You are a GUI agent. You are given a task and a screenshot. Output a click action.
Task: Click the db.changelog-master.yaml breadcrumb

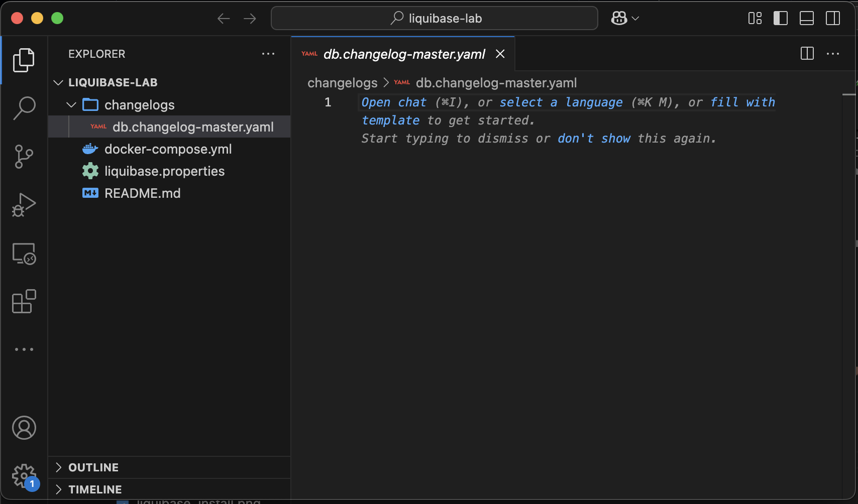496,83
